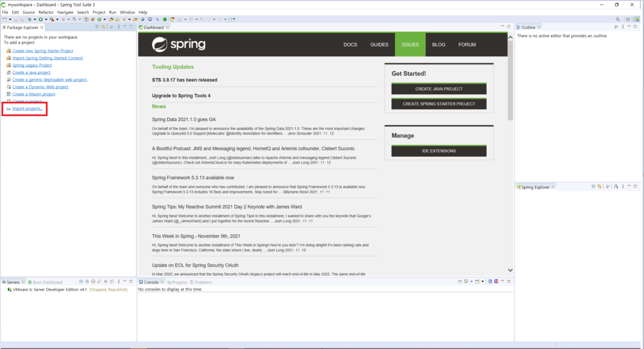Toggle Link with Editor in Package Explorer
Screen dimensions: 644x349
click(x=103, y=27)
